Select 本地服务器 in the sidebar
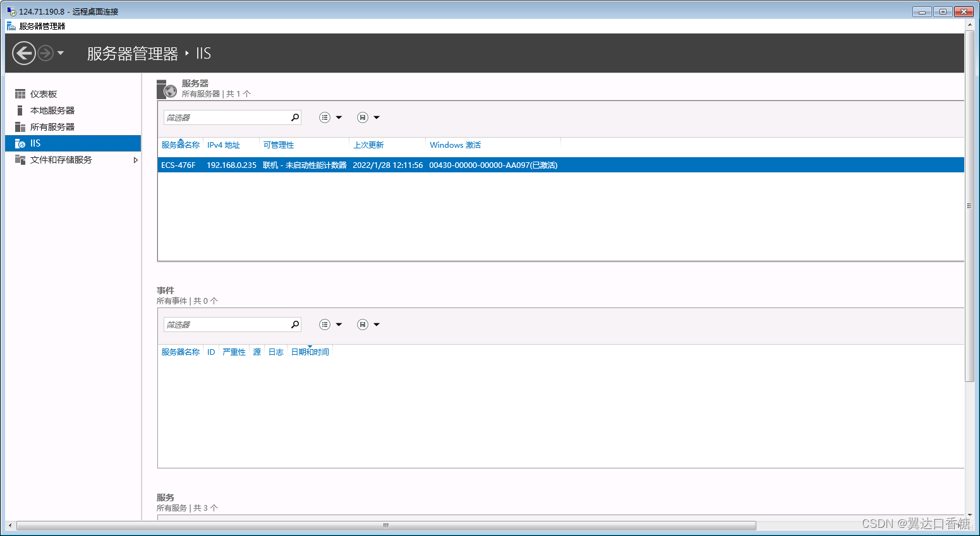Image resolution: width=980 pixels, height=536 pixels. click(x=52, y=110)
